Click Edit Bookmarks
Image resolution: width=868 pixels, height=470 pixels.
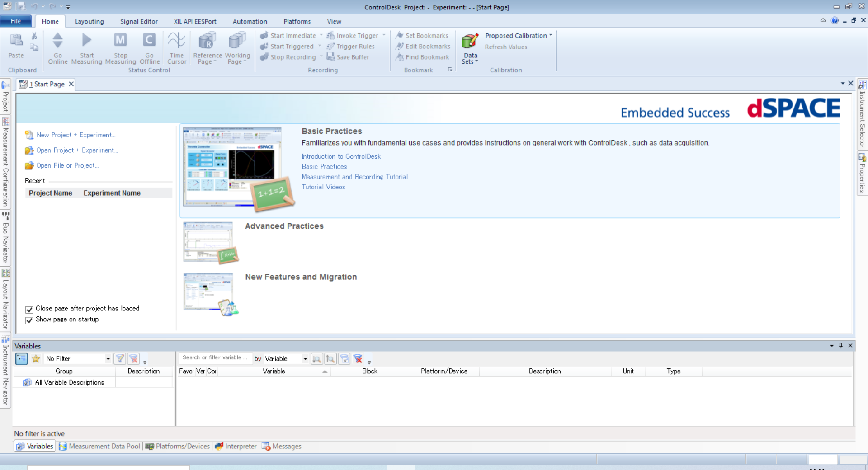[x=423, y=46]
